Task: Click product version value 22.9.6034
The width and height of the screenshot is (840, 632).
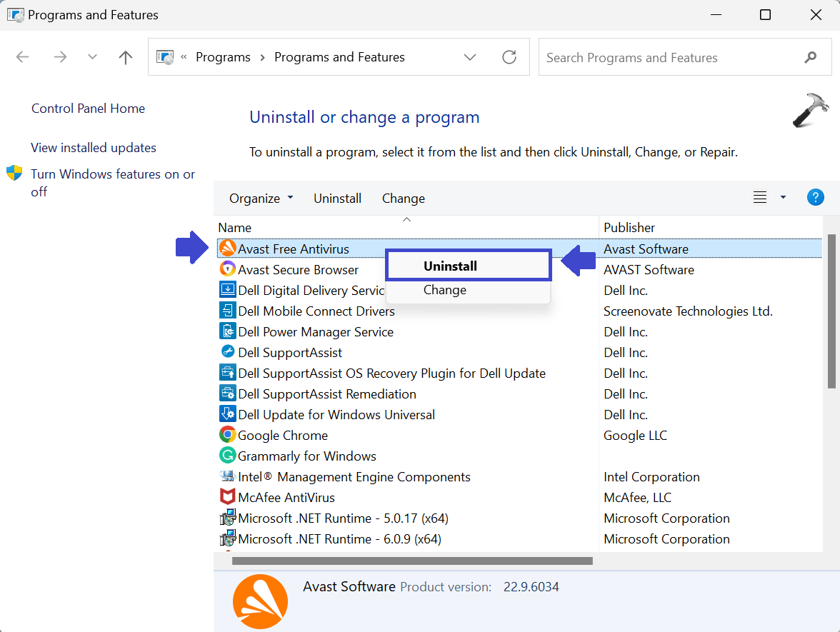Action: coord(531,587)
